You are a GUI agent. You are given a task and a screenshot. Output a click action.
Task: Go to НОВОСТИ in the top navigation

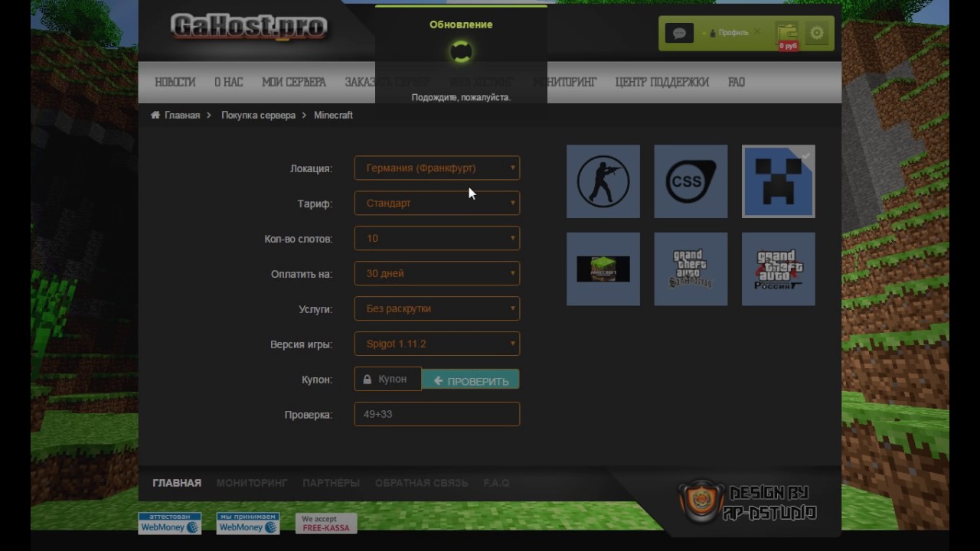click(175, 82)
